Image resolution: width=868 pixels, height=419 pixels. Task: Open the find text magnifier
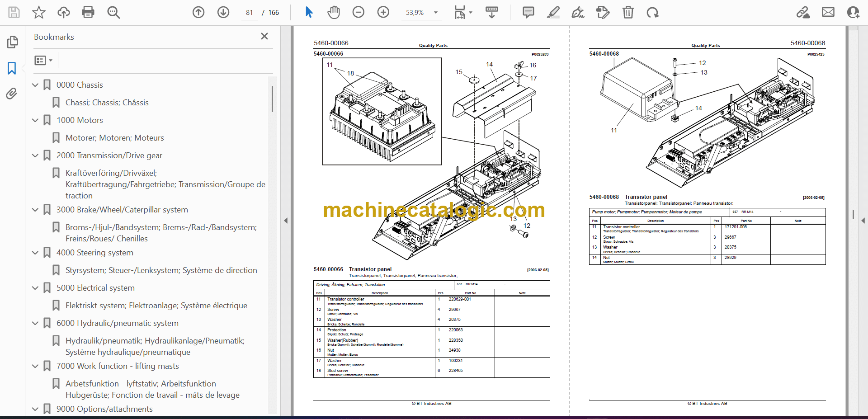(x=113, y=12)
